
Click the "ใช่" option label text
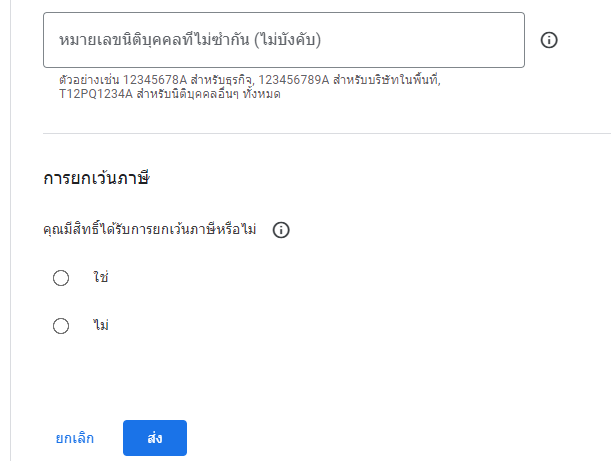[x=100, y=278]
